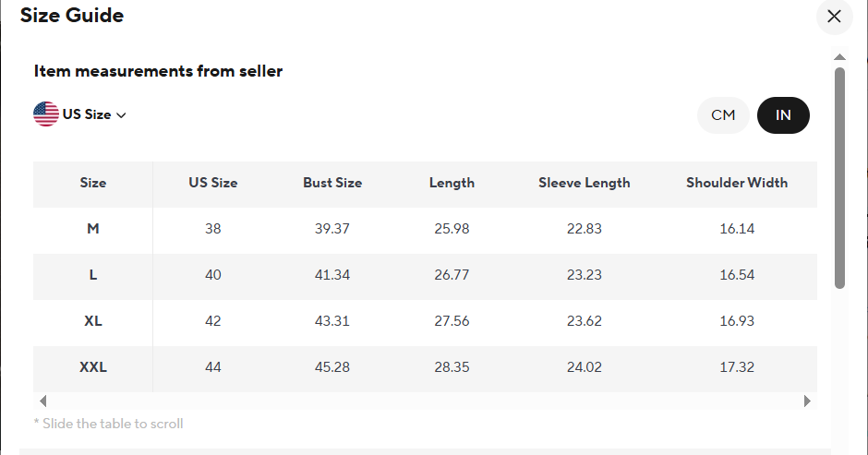This screenshot has width=868, height=455.
Task: Select the M size row label
Action: tap(93, 229)
